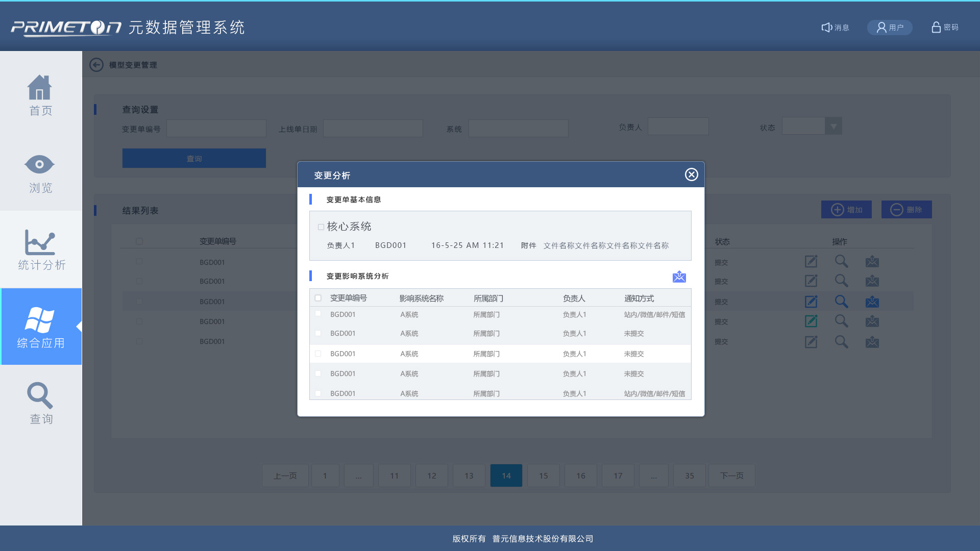Select the 综合应用 sidebar tab
The height and width of the screenshot is (551, 980).
point(41,327)
